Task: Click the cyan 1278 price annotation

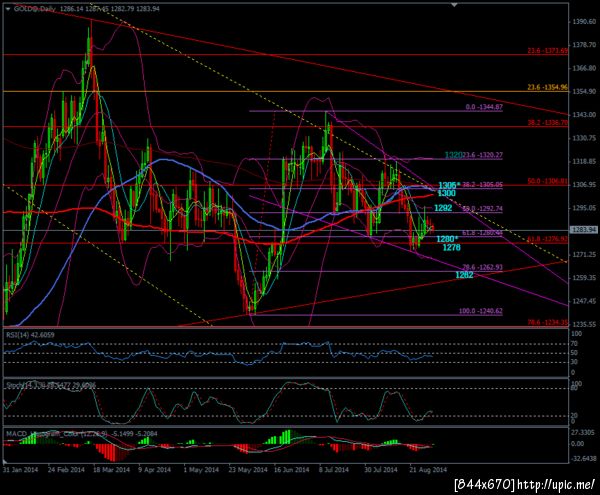Action: (x=452, y=248)
